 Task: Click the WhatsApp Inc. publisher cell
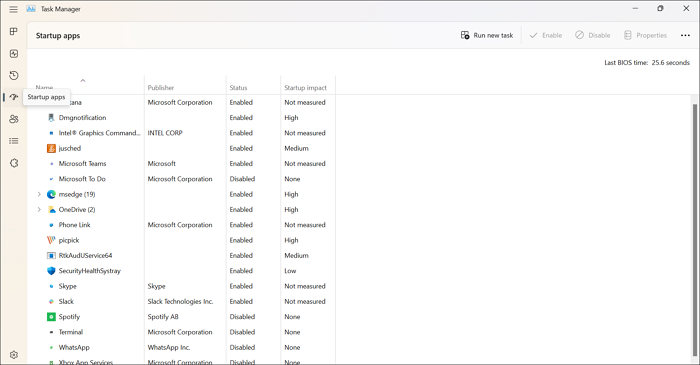[x=169, y=347]
